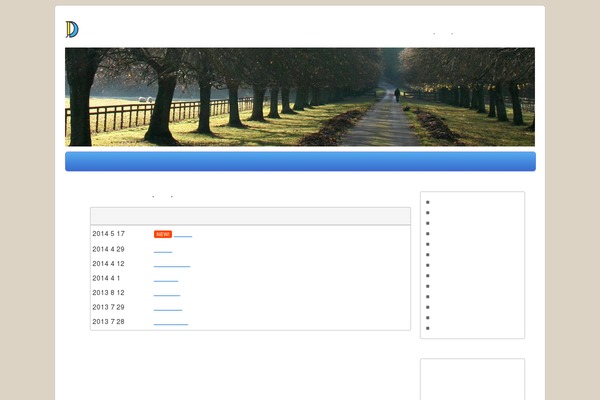Select the date text 2014 4 12

click(x=108, y=264)
